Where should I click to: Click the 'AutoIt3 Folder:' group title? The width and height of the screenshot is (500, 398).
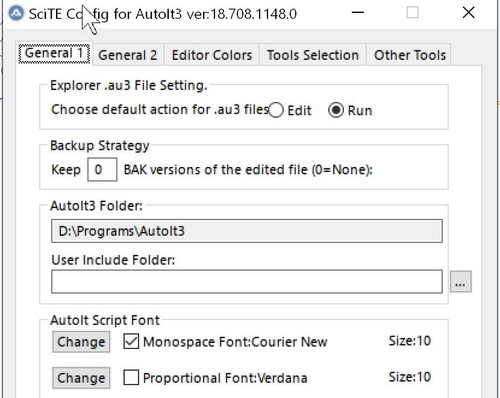click(x=96, y=206)
